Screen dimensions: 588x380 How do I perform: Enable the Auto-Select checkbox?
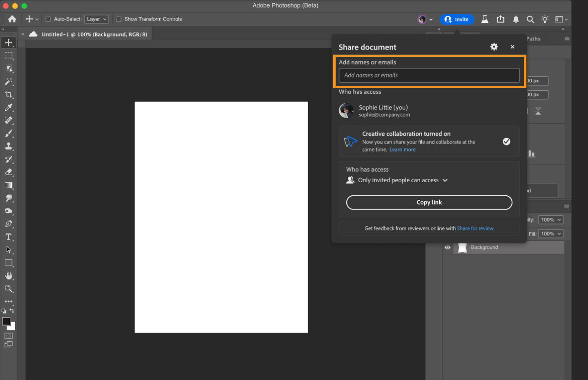48,19
